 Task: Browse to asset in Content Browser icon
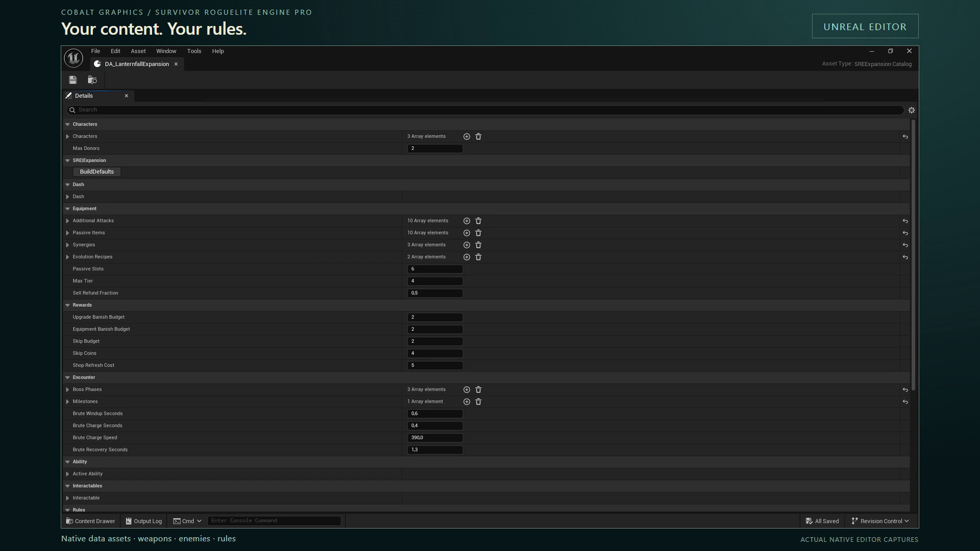tap(92, 80)
